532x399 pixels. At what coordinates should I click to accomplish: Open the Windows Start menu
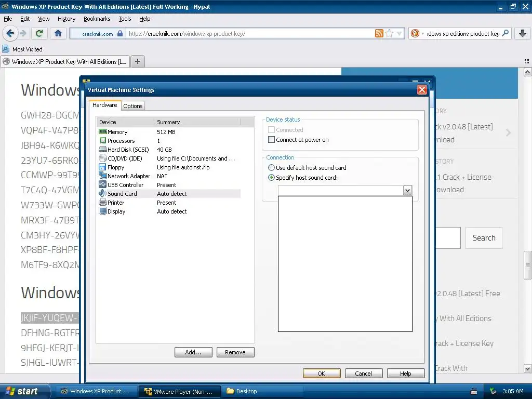(24, 391)
